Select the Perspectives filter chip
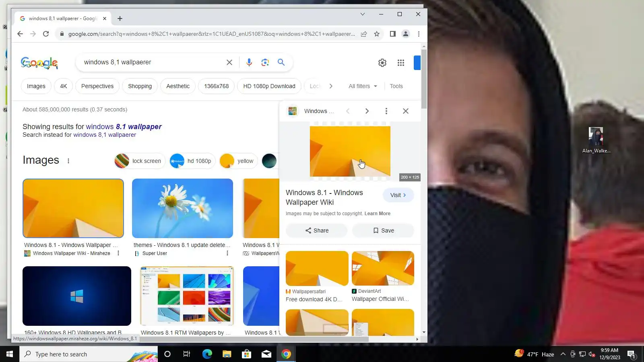644x362 pixels. point(97,86)
